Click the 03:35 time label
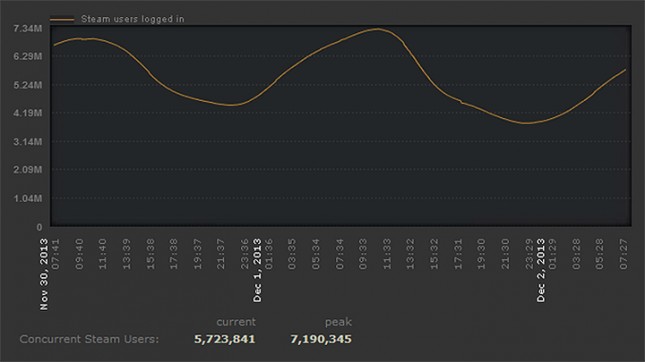 (292, 254)
